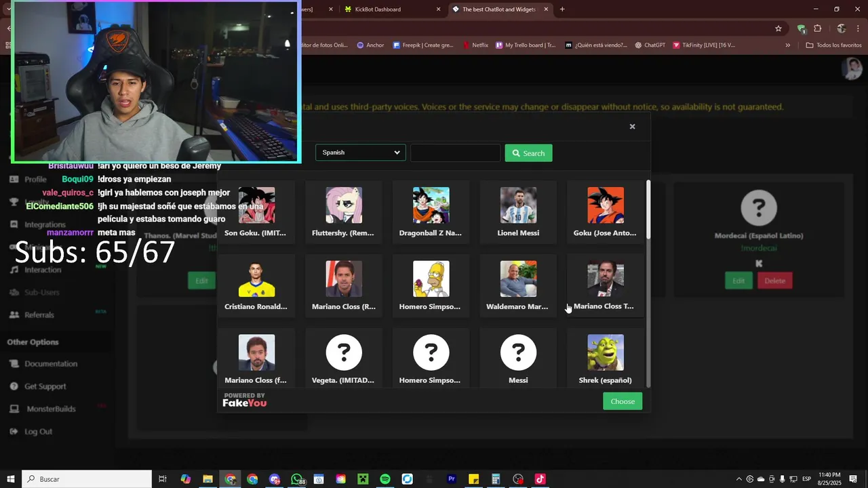Screen dimensions: 868x488
Task: Open the Windows Start menu
Action: [x=10, y=479]
